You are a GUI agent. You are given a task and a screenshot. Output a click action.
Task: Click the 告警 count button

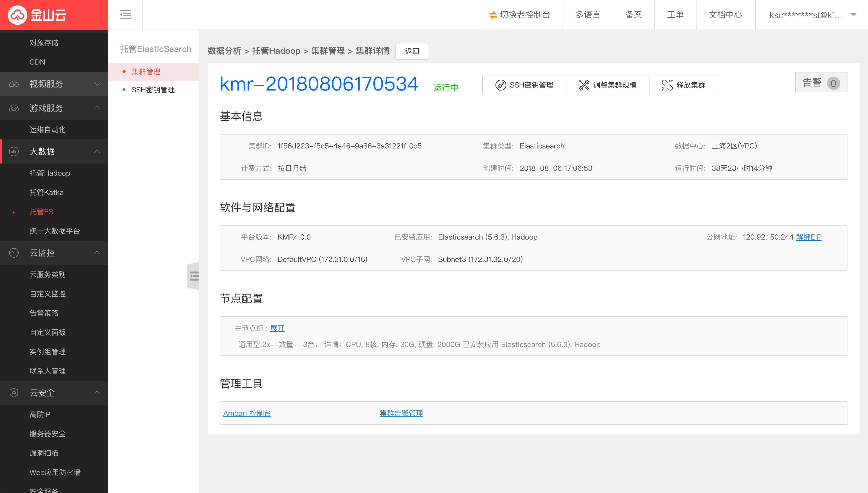(x=821, y=82)
